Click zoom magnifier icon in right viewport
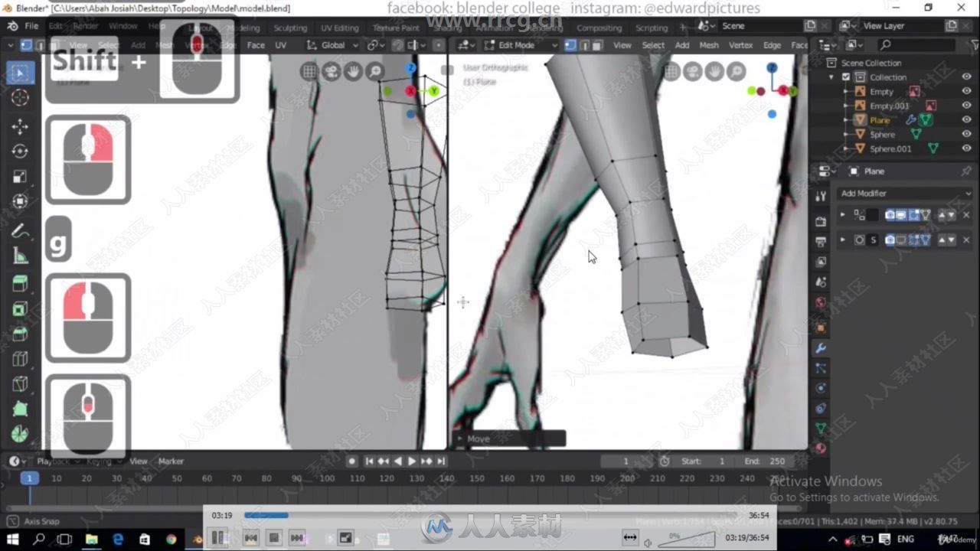Viewport: 980px width, 551px height. click(x=736, y=73)
